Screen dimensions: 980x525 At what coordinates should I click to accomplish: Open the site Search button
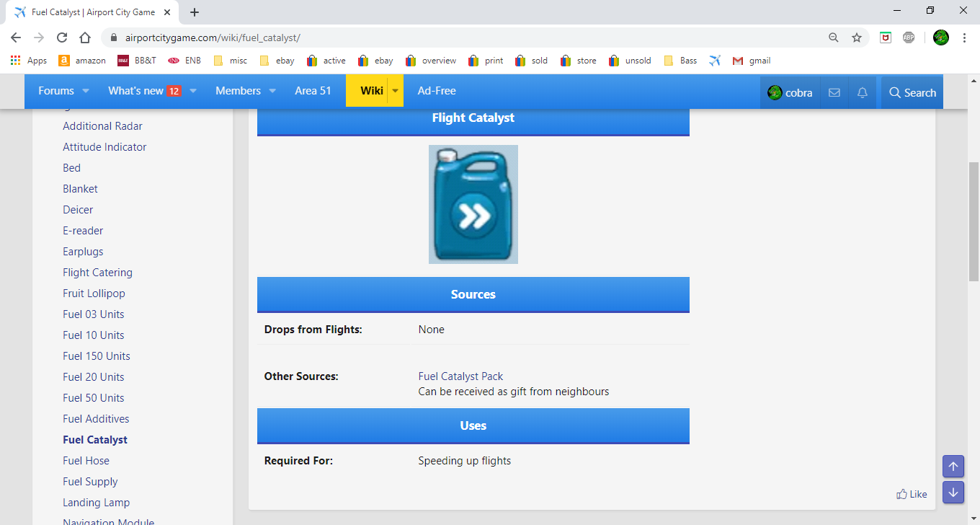click(x=912, y=92)
